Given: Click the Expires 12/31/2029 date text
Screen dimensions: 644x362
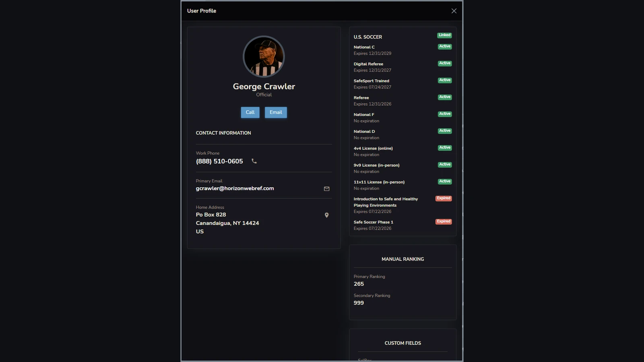Looking at the screenshot, I should point(372,53).
